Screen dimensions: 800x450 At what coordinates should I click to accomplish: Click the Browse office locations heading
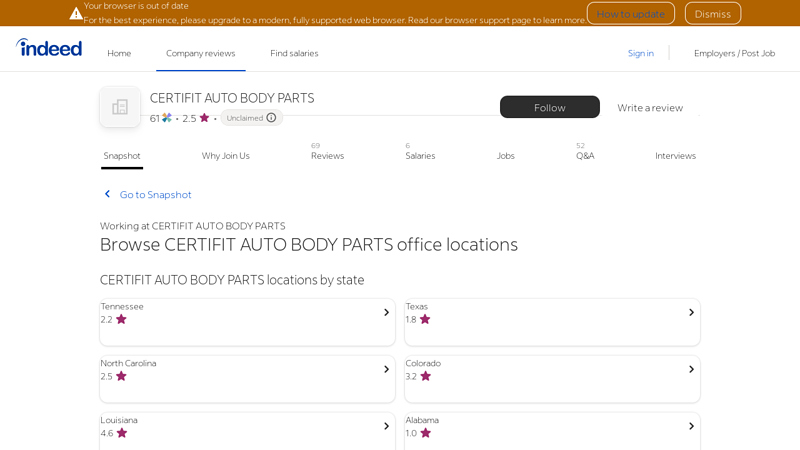tap(309, 245)
